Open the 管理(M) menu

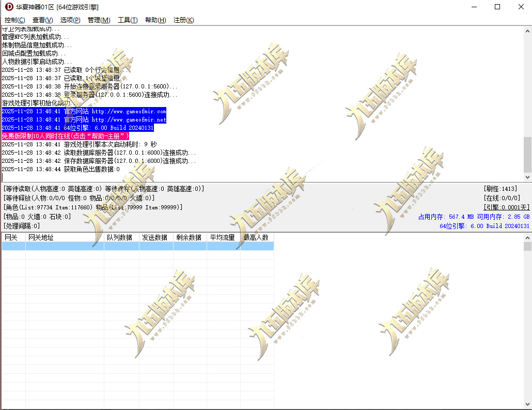click(x=99, y=20)
